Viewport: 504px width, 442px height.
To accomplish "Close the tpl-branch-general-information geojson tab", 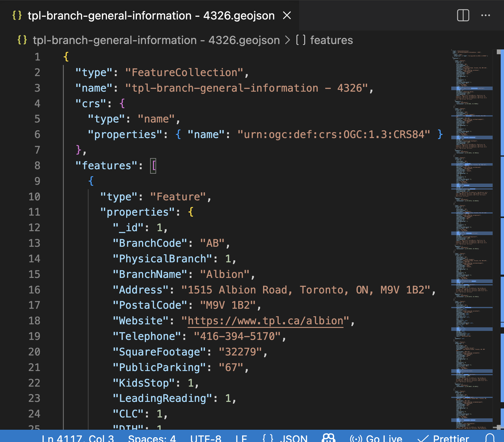I will [x=287, y=15].
